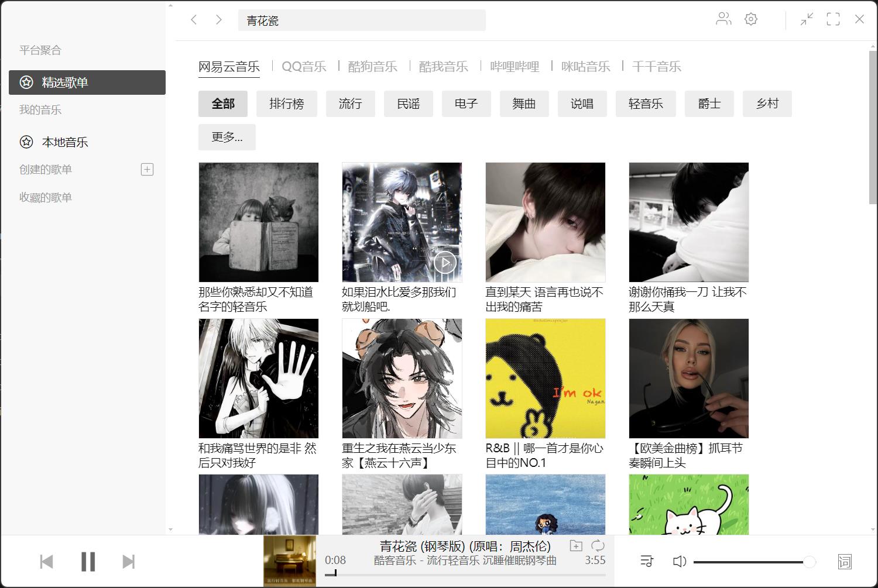The height and width of the screenshot is (588, 878).
Task: Open 精选歌单 in the sidebar
Action: [x=87, y=82]
